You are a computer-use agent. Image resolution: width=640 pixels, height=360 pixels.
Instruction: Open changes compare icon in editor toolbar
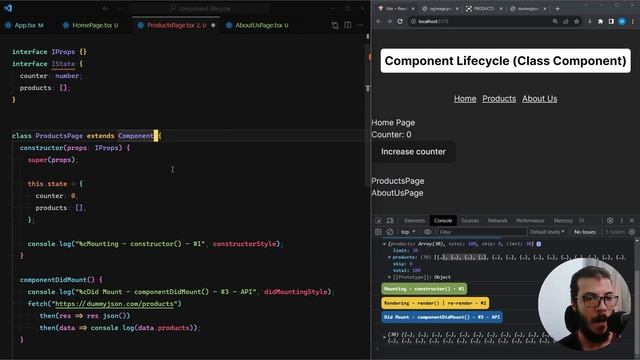[335, 25]
